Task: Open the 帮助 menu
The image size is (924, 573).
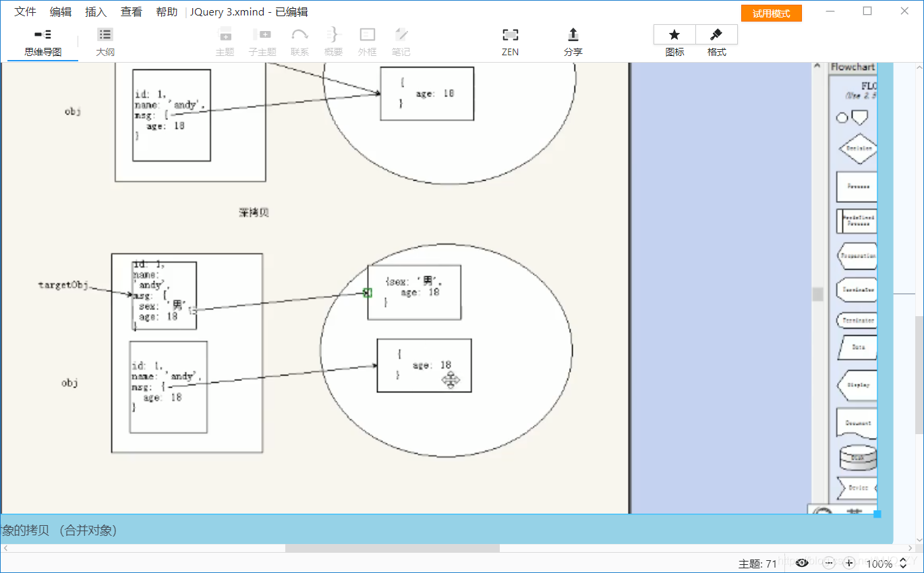Action: pyautogui.click(x=167, y=12)
